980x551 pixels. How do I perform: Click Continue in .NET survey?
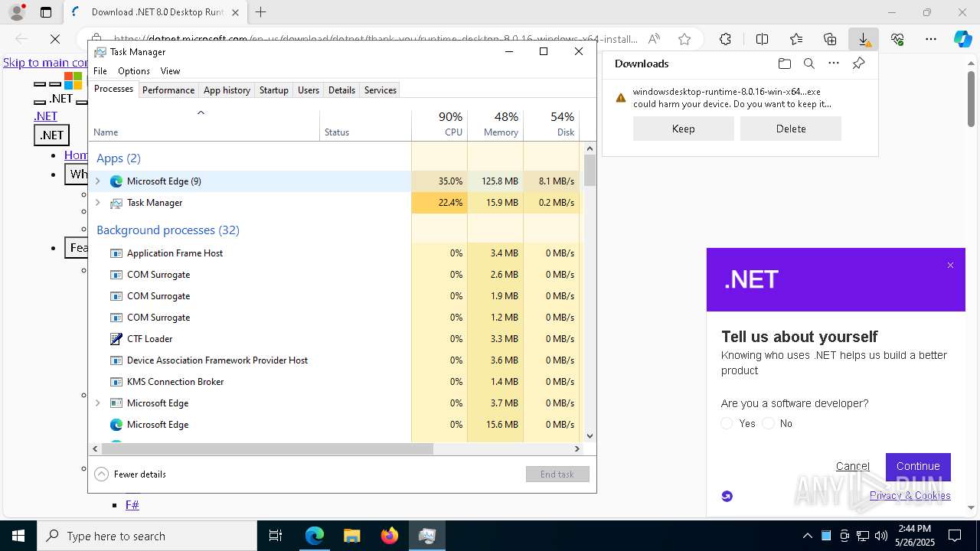[x=918, y=466]
